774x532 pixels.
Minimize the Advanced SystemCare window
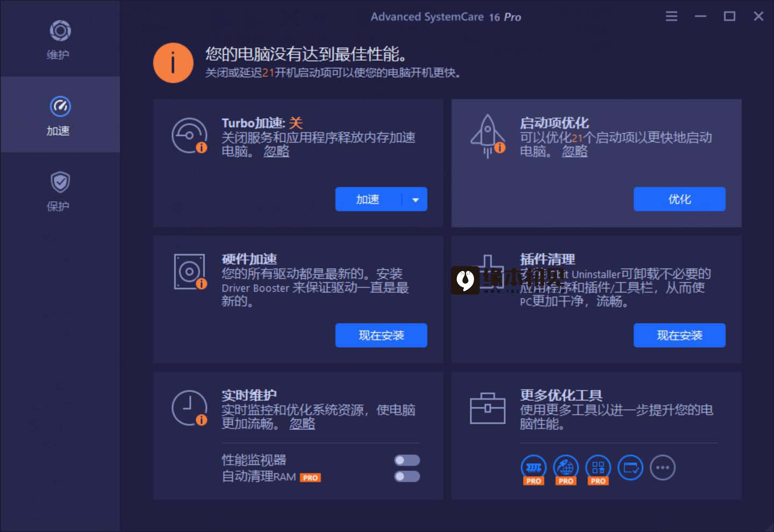click(700, 16)
